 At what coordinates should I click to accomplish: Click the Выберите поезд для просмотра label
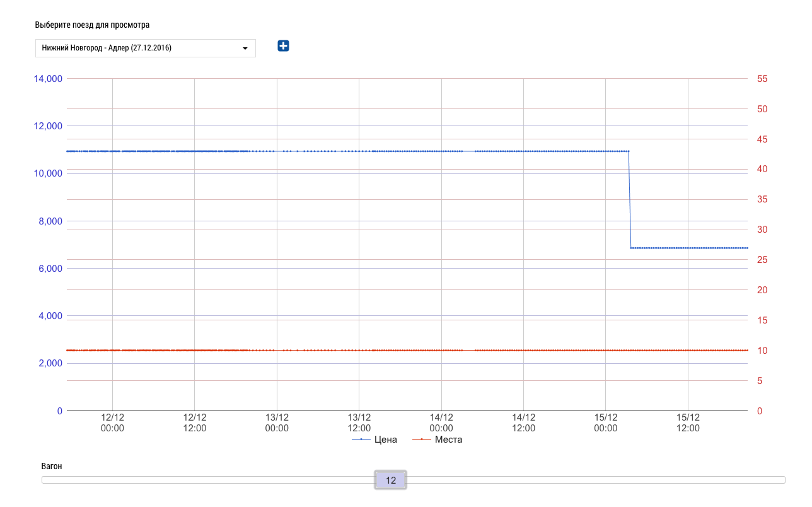92,25
